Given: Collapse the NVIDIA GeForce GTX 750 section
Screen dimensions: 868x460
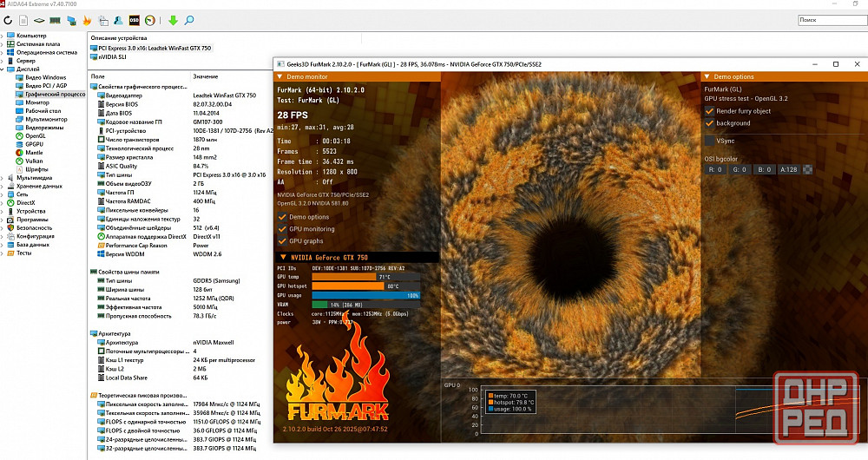Looking at the screenshot, I should click(x=282, y=258).
